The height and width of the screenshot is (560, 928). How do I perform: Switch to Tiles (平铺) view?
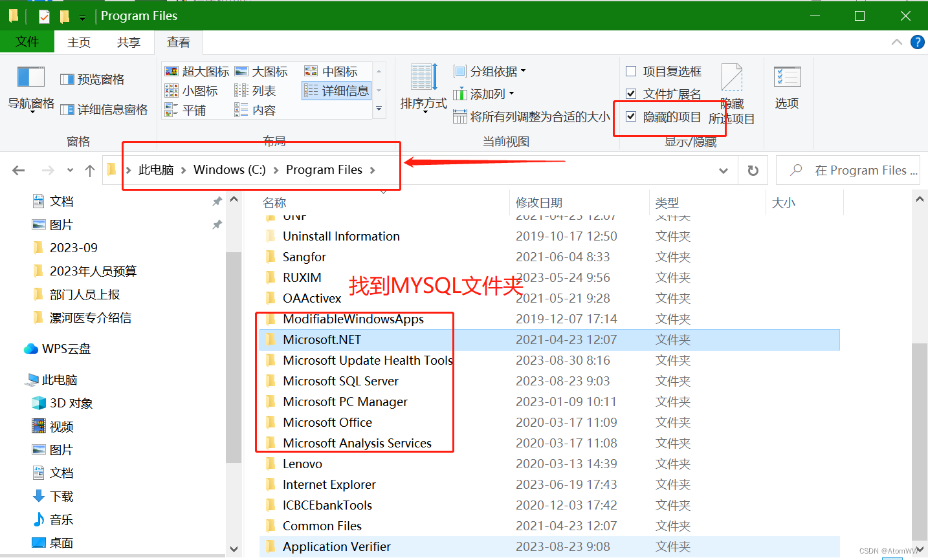pos(186,110)
